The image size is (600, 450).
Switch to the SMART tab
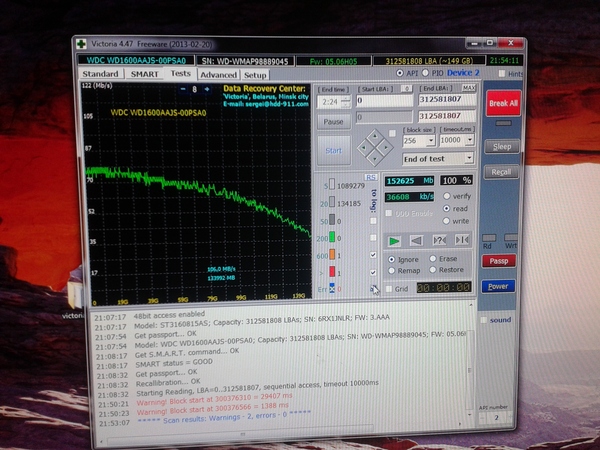(144, 74)
